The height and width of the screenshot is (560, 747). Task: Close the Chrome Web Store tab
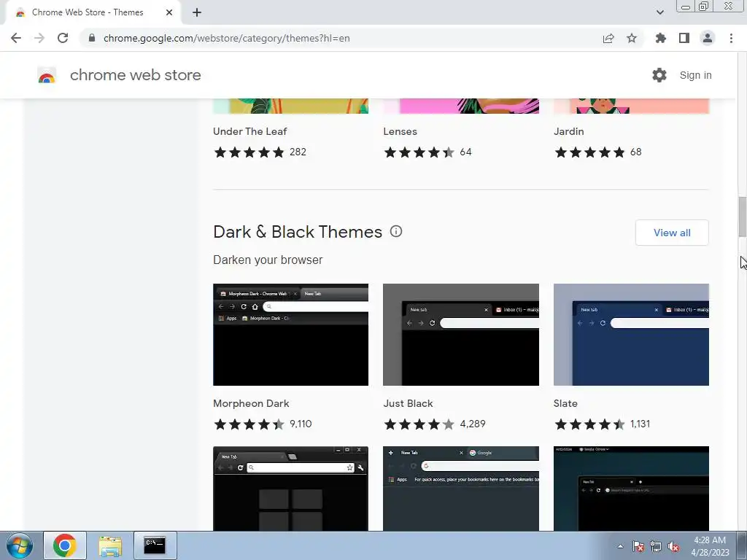(x=169, y=12)
